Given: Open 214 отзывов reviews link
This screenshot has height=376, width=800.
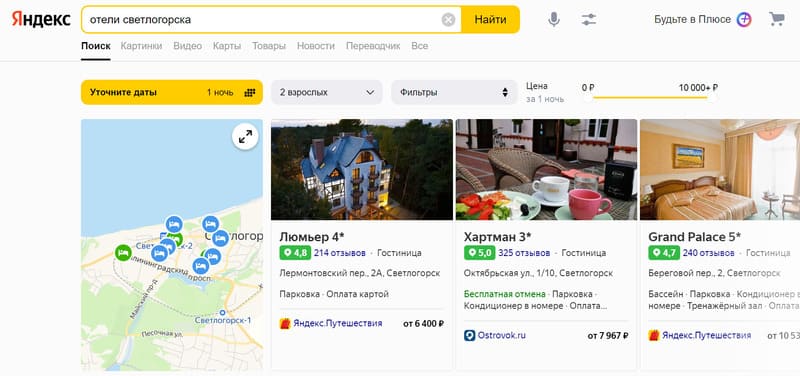Looking at the screenshot, I should 340,253.
